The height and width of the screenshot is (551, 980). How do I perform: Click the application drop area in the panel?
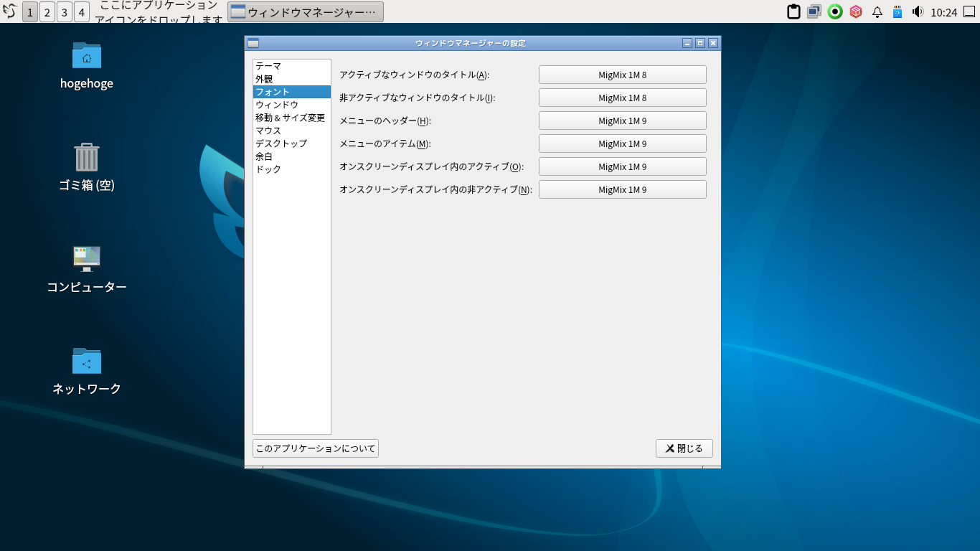[159, 11]
